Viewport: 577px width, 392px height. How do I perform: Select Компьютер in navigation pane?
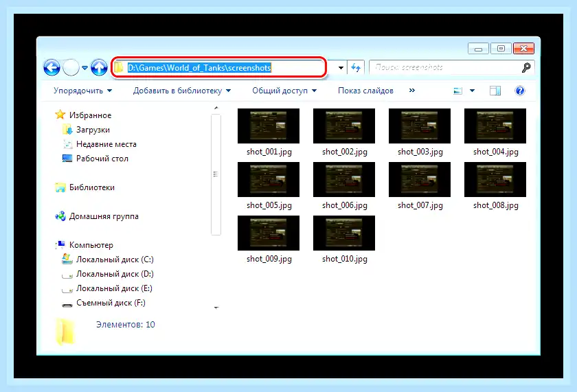91,245
